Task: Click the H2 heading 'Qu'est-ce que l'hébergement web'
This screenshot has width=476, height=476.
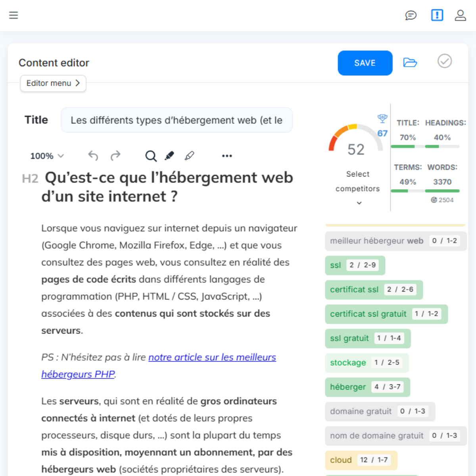Action: tap(167, 187)
